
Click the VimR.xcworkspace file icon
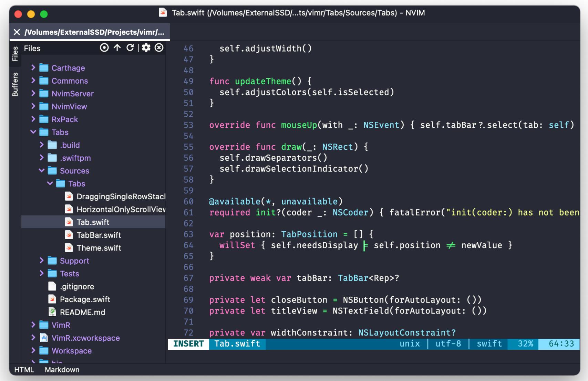pyautogui.click(x=44, y=338)
